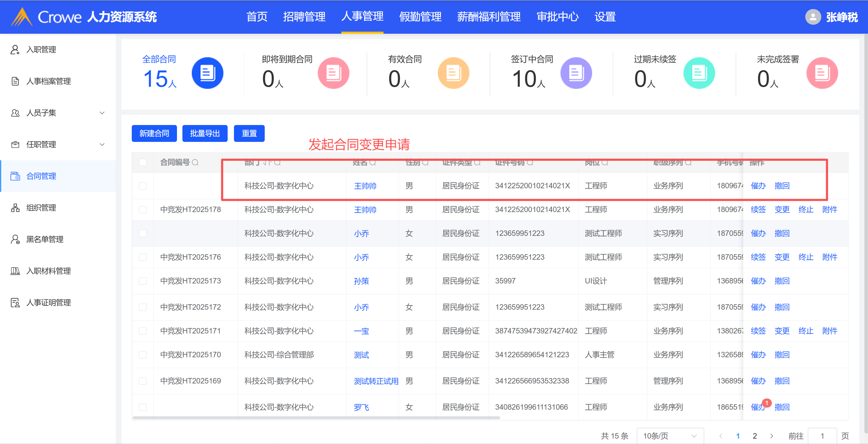The image size is (868, 444).
Task: Click the 前往 page number input field
Action: click(822, 436)
